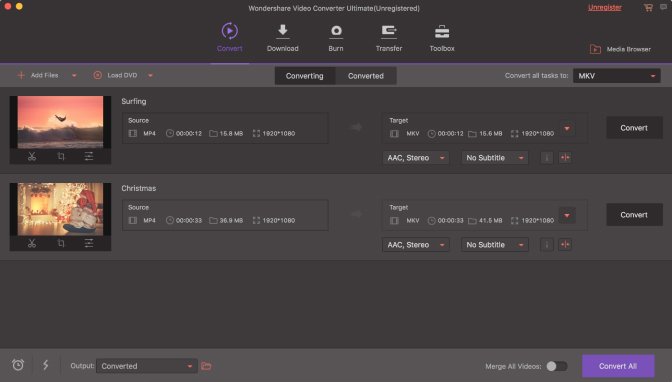Click the red merge icon for Christmas
The width and height of the screenshot is (672, 382).
(565, 245)
